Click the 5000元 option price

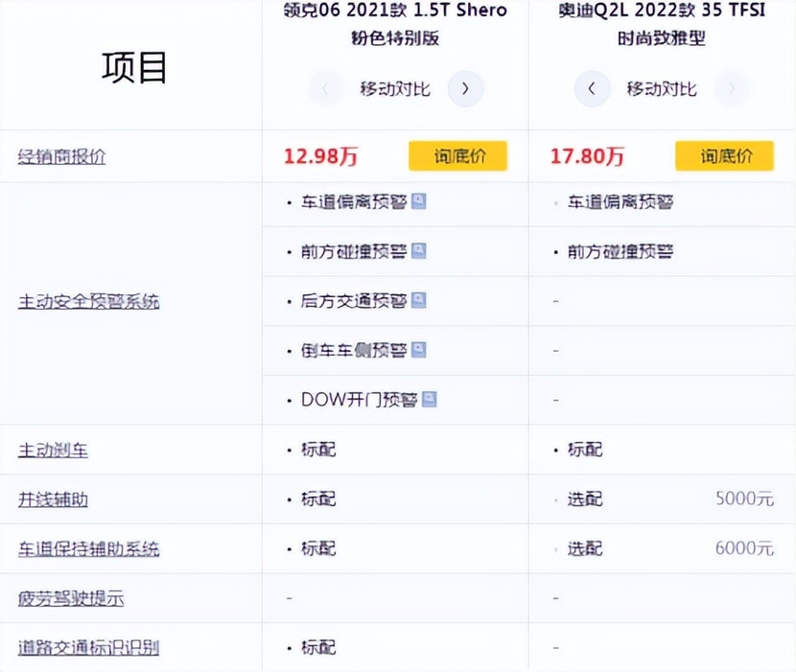coord(745,498)
